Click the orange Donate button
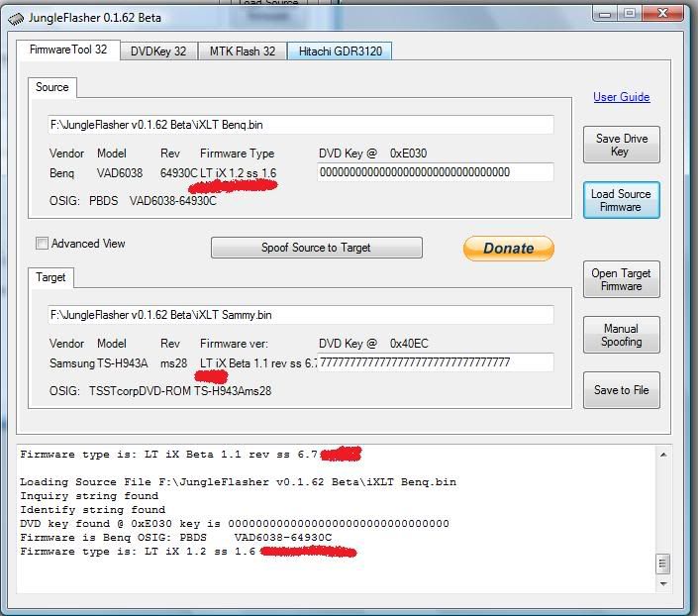 click(508, 249)
